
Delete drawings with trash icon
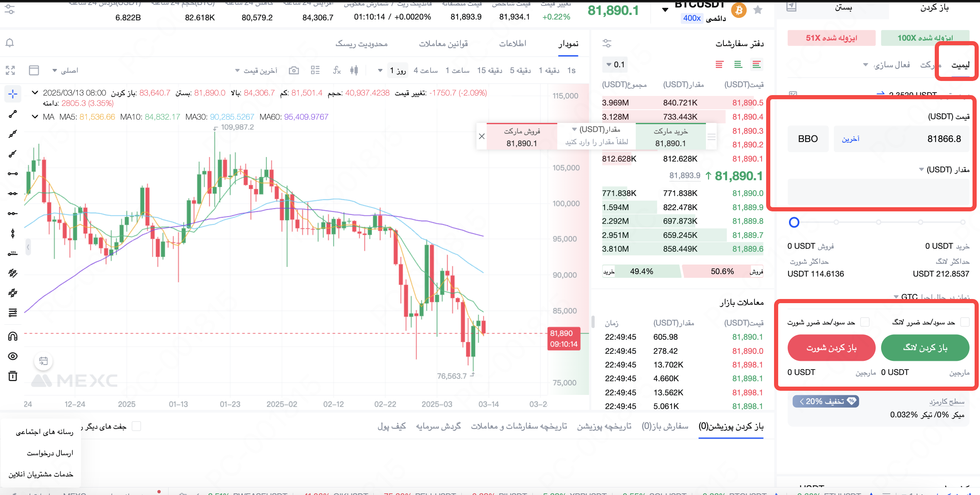[13, 376]
